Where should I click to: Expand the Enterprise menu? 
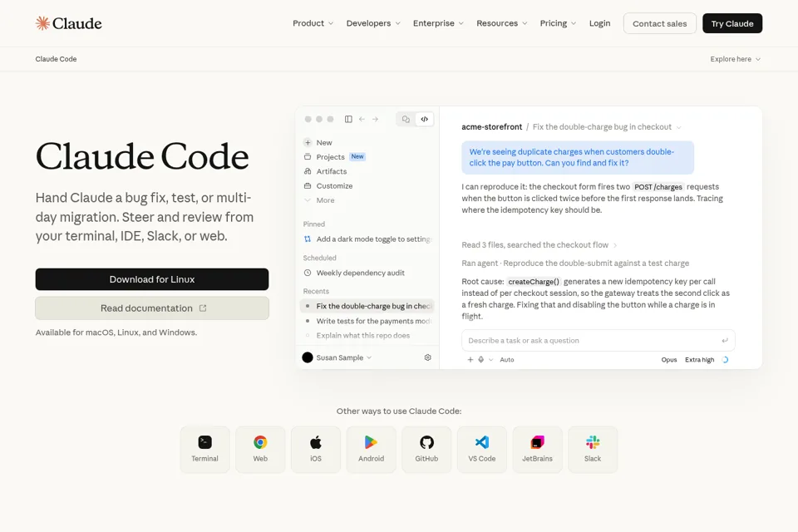438,23
